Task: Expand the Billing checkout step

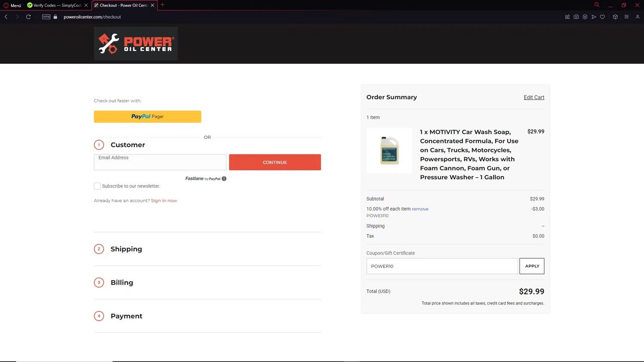Action: (x=122, y=283)
